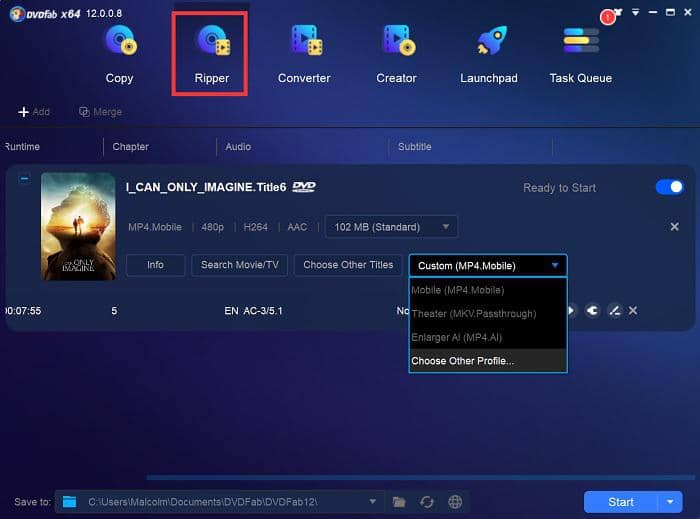This screenshot has width=700, height=519.
Task: Open the Task Queue
Action: pos(580,42)
